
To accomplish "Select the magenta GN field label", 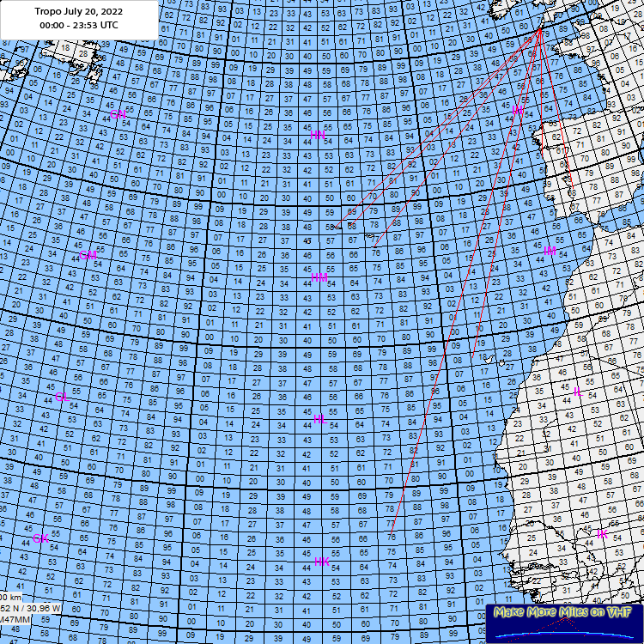I will (118, 114).
